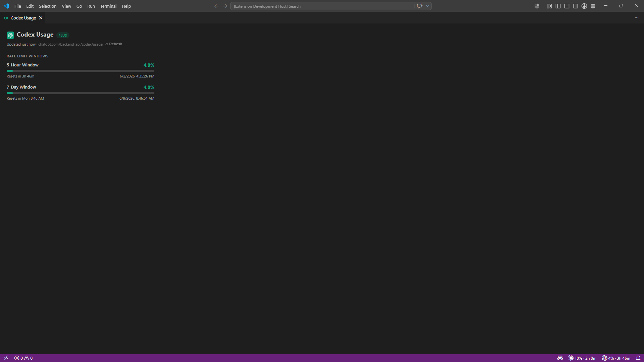
Task: Click the 6/8/2026, 8:46:51 AM timestamp
Action: pyautogui.click(x=137, y=99)
